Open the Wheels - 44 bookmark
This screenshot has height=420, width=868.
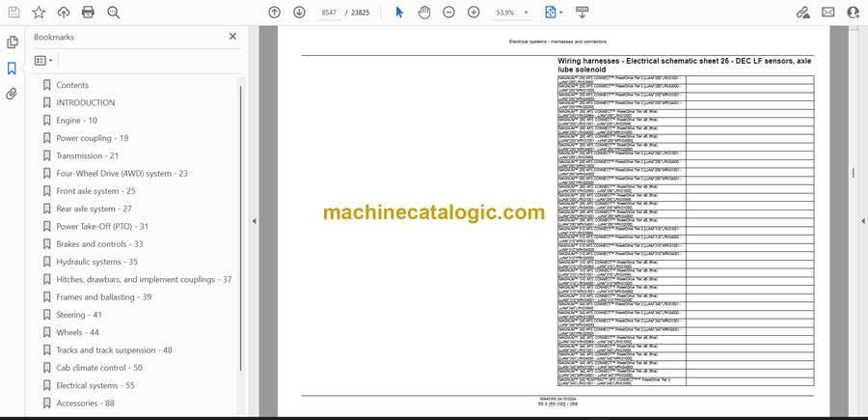(78, 332)
